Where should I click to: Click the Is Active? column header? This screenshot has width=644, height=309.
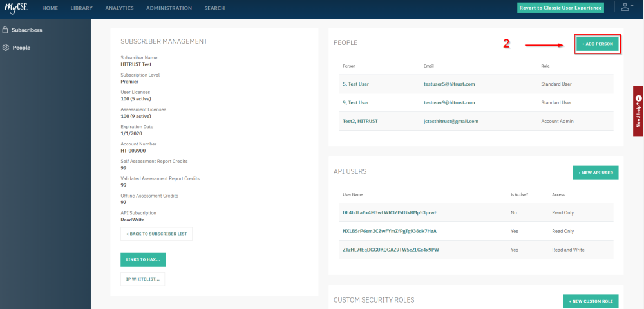click(519, 194)
